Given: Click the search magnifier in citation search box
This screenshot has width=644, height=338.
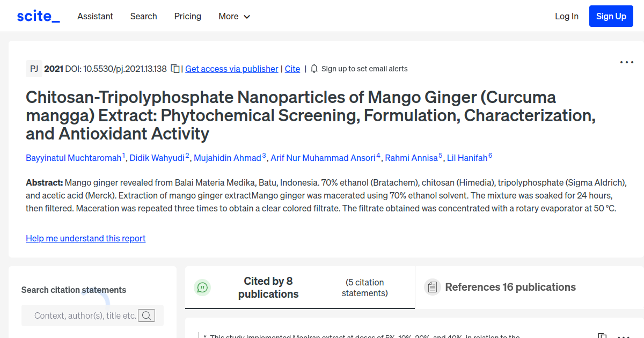Looking at the screenshot, I should coord(147,315).
